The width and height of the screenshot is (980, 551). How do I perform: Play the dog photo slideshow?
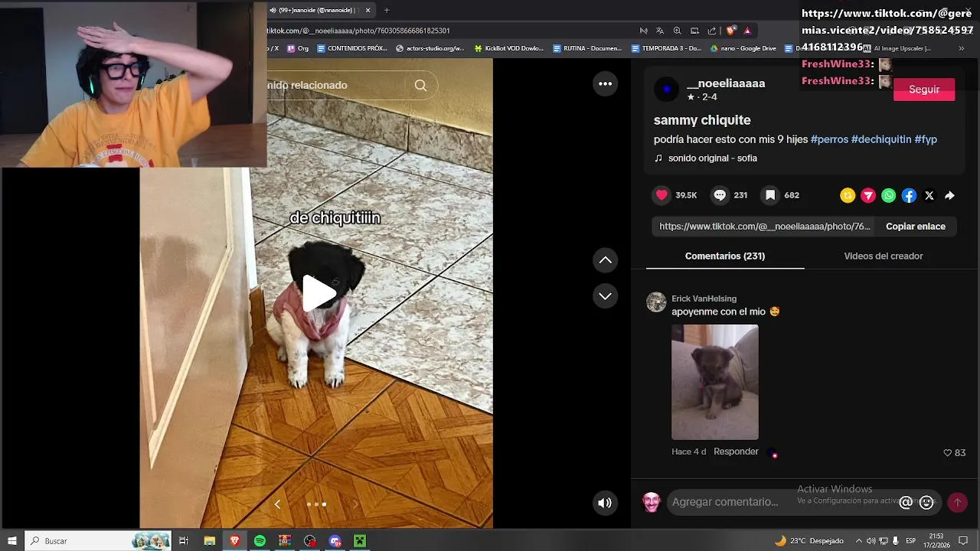(319, 293)
